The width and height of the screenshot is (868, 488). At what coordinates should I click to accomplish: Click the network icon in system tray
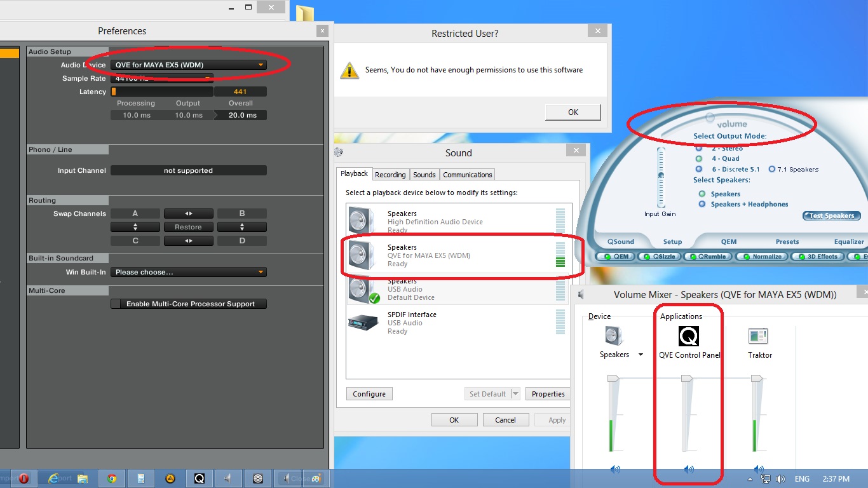click(x=766, y=479)
